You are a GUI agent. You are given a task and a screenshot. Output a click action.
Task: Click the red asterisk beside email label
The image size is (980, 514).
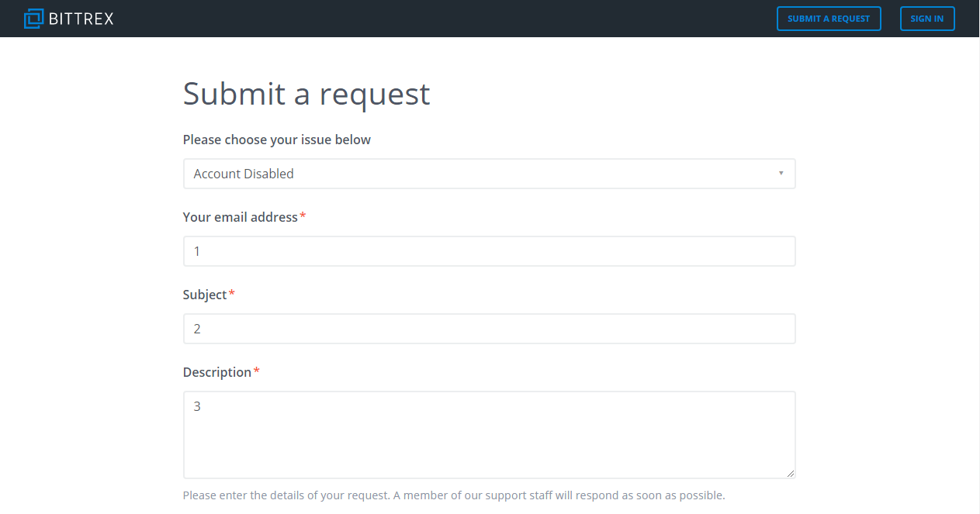(x=303, y=216)
